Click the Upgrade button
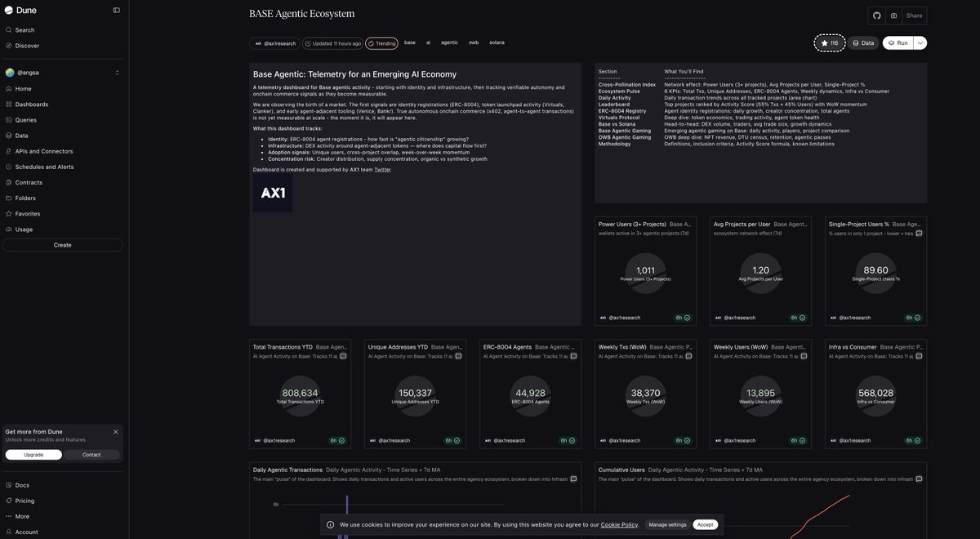 point(33,455)
